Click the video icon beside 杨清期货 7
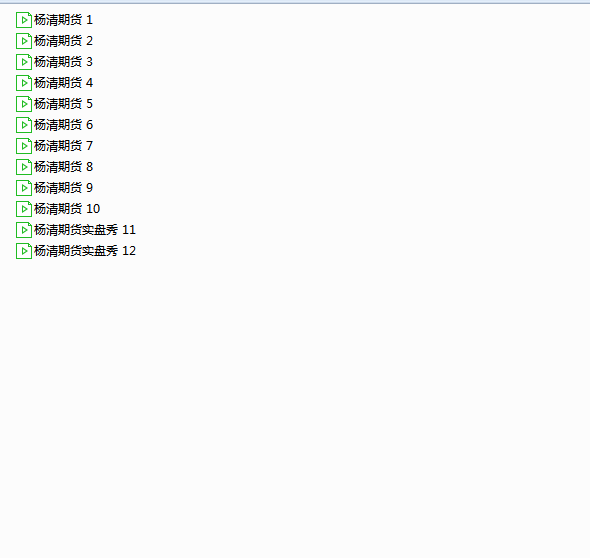This screenshot has width=590, height=558. (24, 146)
